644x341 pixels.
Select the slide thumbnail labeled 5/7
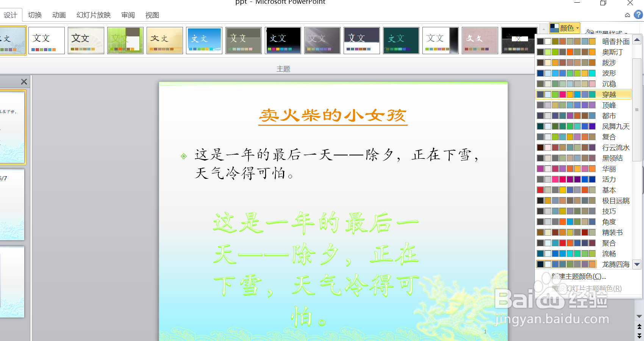click(x=12, y=205)
